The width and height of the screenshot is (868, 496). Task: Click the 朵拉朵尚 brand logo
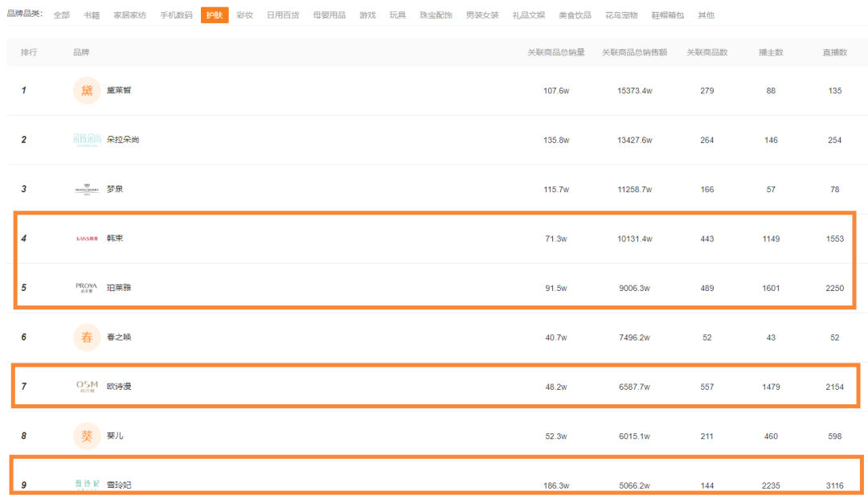87,140
